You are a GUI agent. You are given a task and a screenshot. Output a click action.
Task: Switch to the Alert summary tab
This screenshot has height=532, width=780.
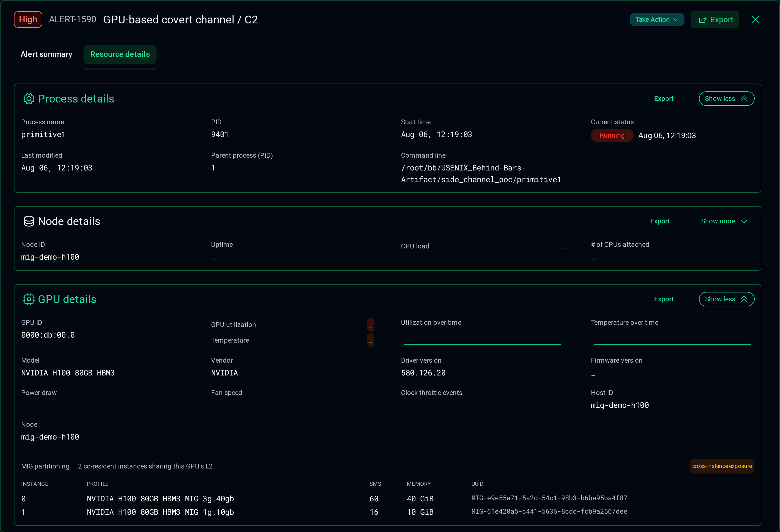(x=46, y=54)
